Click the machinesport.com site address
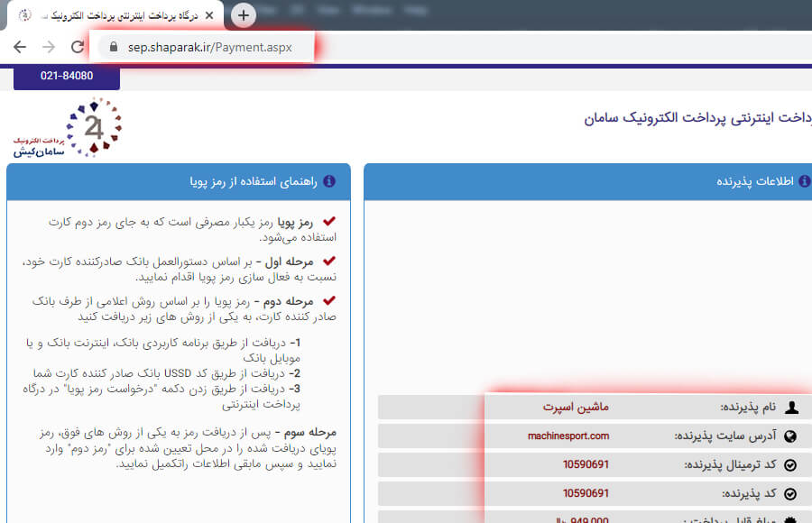This screenshot has height=523, width=812. 568,436
